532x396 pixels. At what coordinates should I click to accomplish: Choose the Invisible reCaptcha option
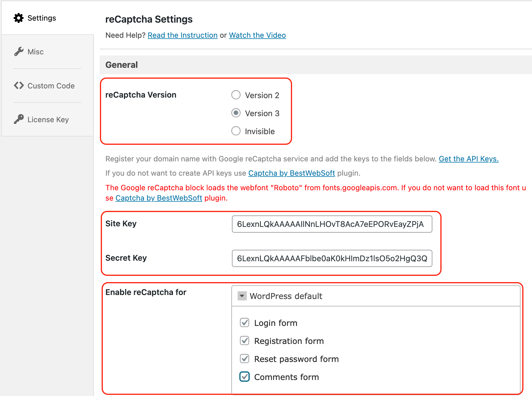236,131
